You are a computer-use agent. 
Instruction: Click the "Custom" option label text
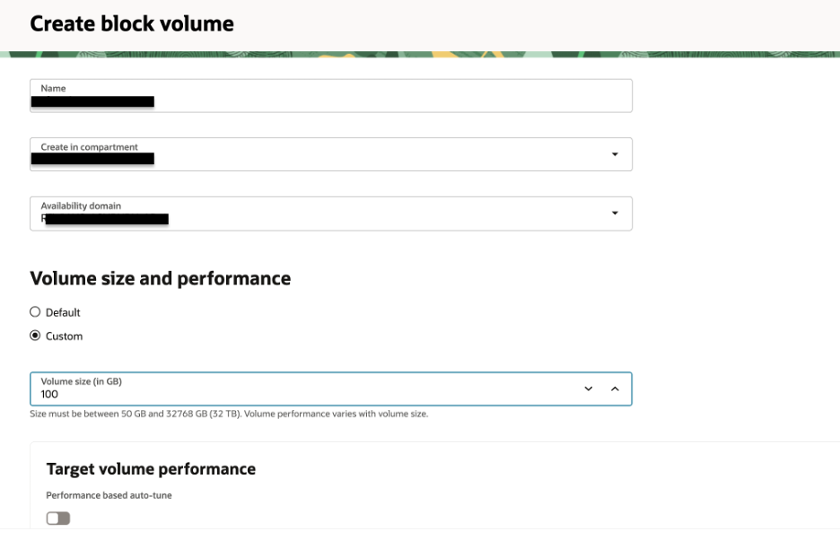point(64,337)
